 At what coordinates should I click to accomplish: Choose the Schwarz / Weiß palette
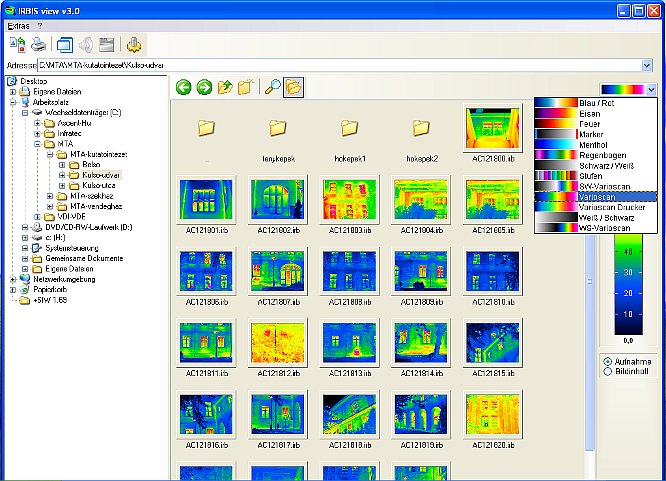coord(595,165)
